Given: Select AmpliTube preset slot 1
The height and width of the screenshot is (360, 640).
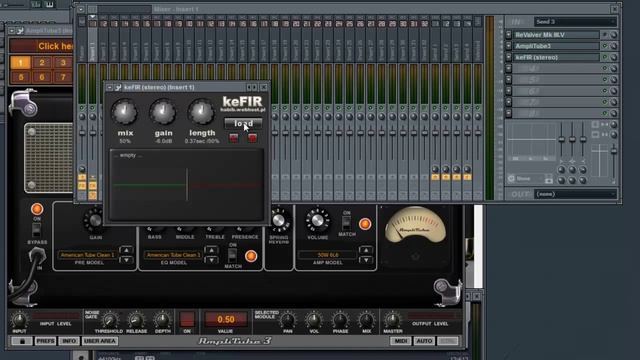Looking at the screenshot, I should pyautogui.click(x=20, y=62).
